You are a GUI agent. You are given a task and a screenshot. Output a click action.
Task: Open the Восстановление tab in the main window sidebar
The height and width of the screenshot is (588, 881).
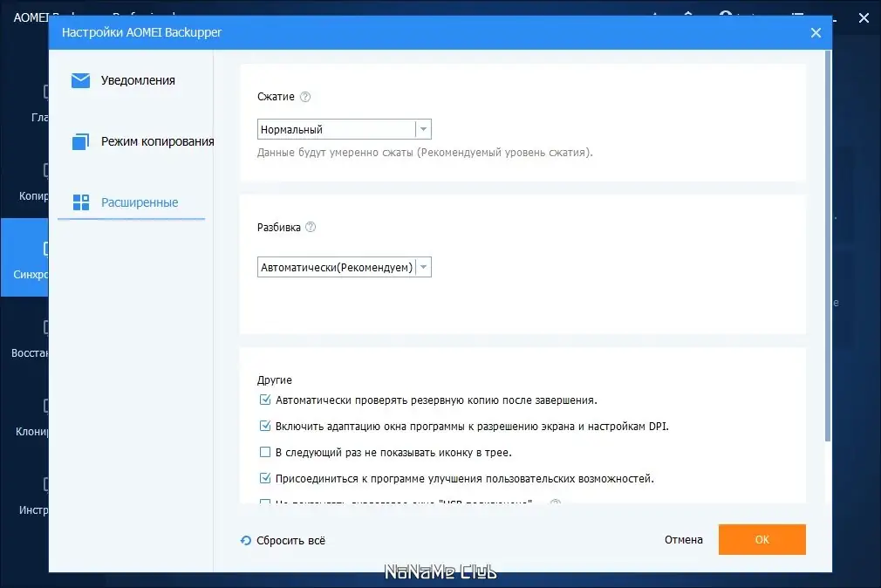24,336
